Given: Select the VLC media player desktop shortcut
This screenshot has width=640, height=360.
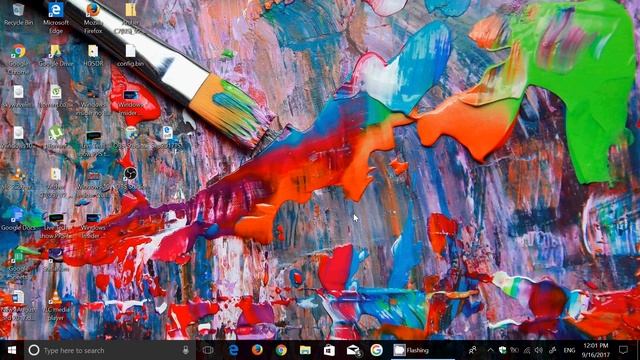Looking at the screenshot, I should [56, 306].
